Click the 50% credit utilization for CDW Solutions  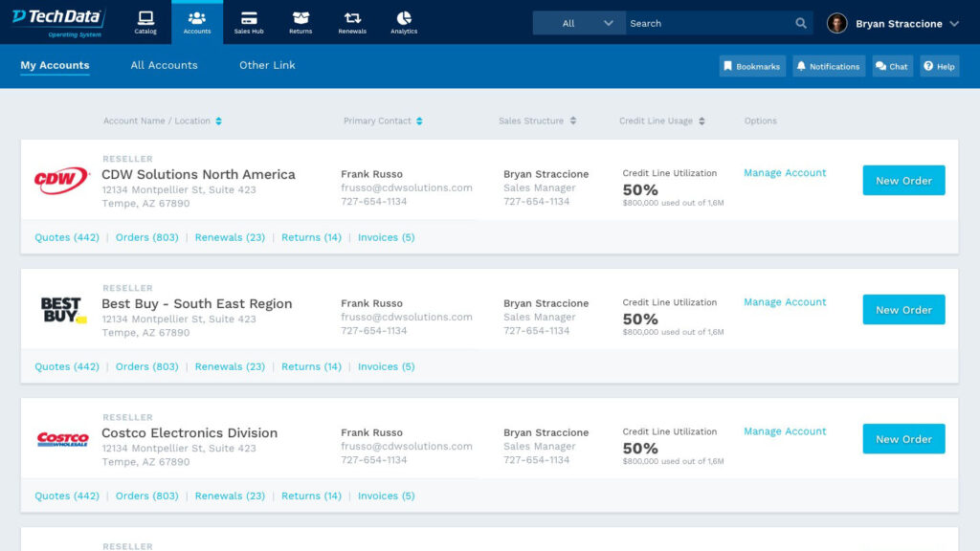pos(640,190)
